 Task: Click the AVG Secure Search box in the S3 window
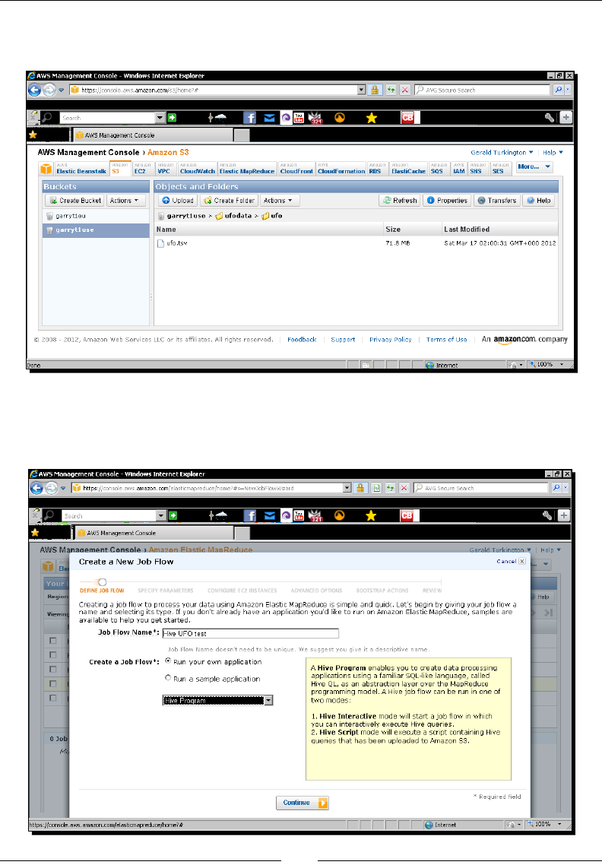pyautogui.click(x=482, y=90)
